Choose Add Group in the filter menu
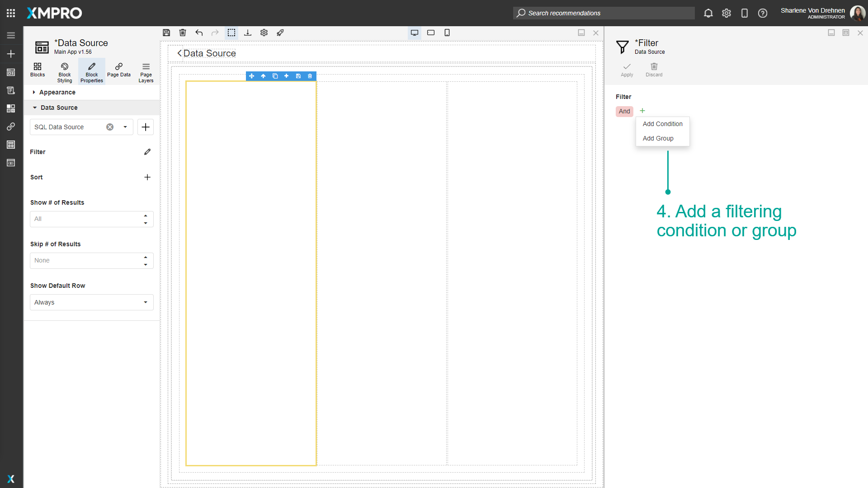Image resolution: width=868 pixels, height=488 pixels. click(658, 138)
